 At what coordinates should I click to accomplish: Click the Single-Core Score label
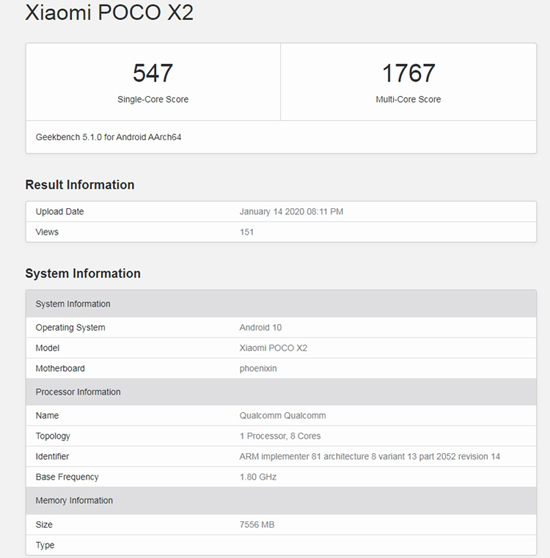(x=153, y=99)
